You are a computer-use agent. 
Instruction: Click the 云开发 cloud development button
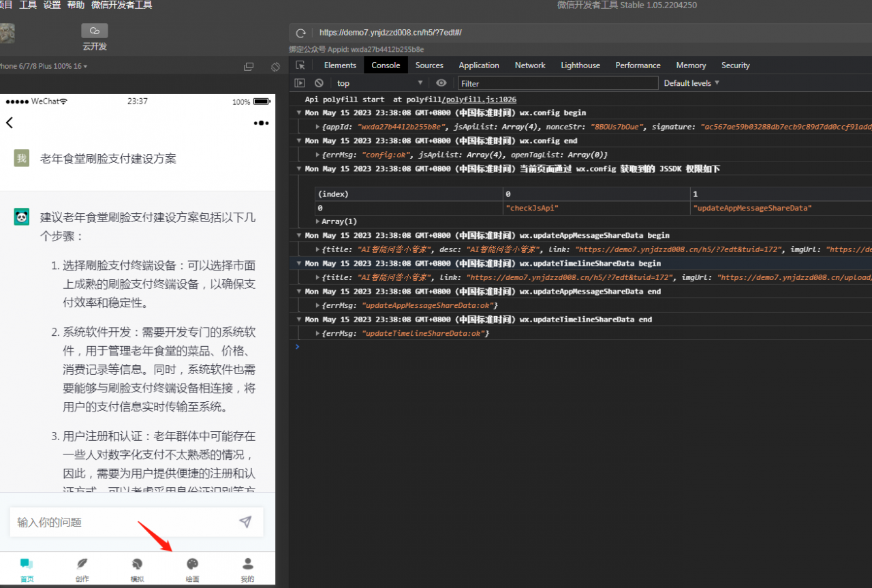click(x=94, y=31)
